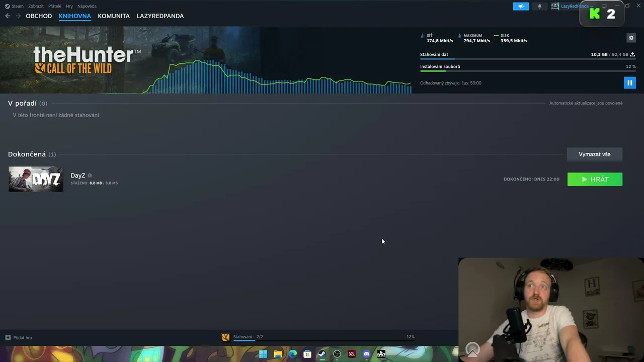Open the LAZYREDPANDA profile tab

click(160, 16)
